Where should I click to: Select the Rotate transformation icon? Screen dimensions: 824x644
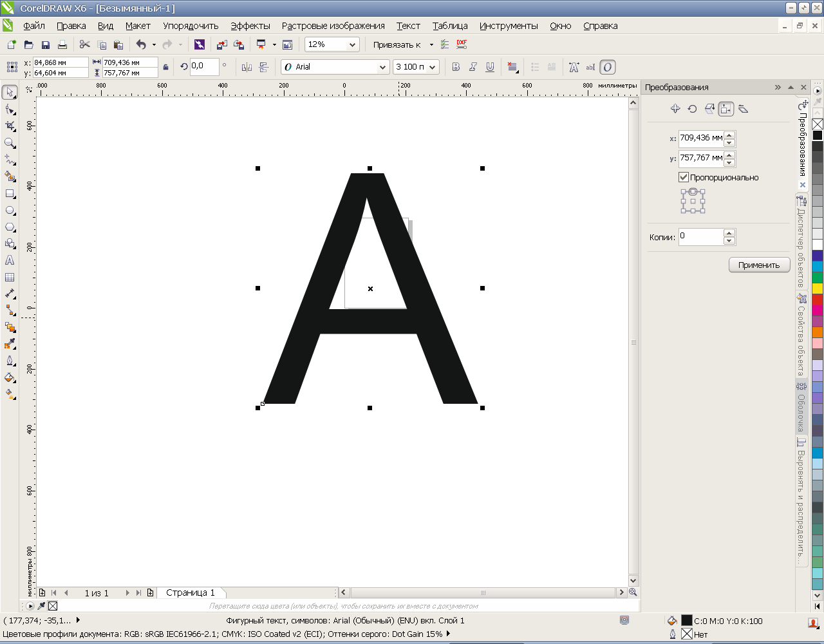[692, 109]
